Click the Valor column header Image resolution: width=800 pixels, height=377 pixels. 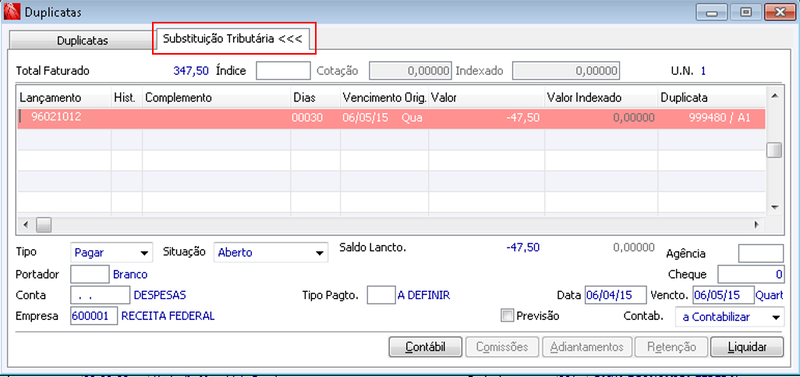click(x=487, y=97)
